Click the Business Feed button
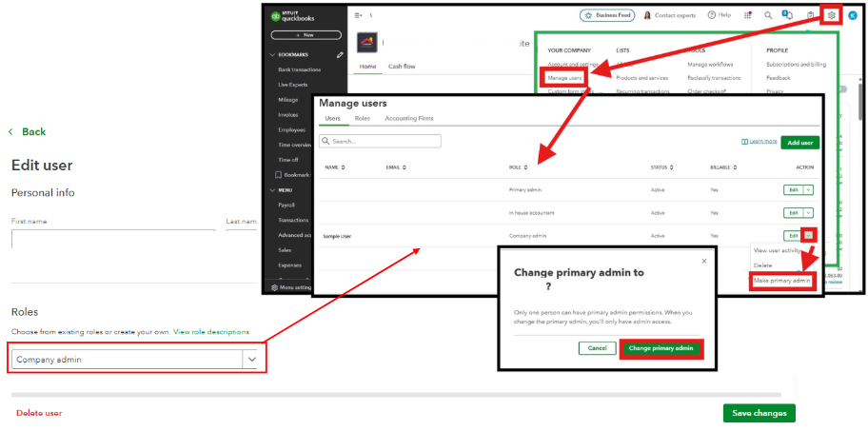Viewport: 868px width, 431px height. click(x=607, y=15)
